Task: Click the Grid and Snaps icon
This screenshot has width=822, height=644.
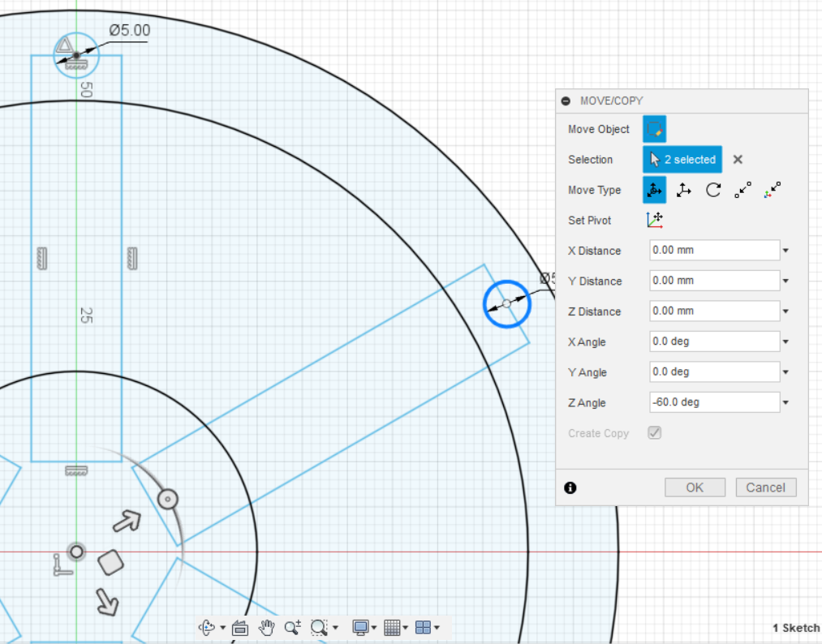Action: (392, 627)
